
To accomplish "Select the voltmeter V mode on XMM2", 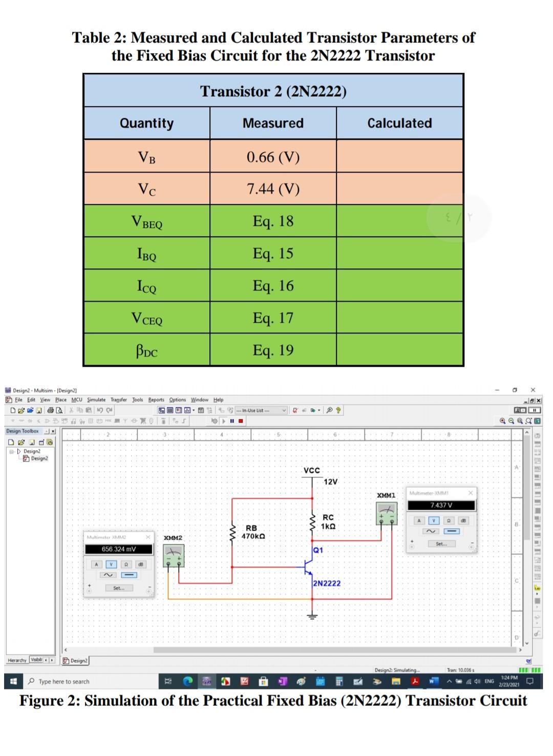I will click(112, 564).
